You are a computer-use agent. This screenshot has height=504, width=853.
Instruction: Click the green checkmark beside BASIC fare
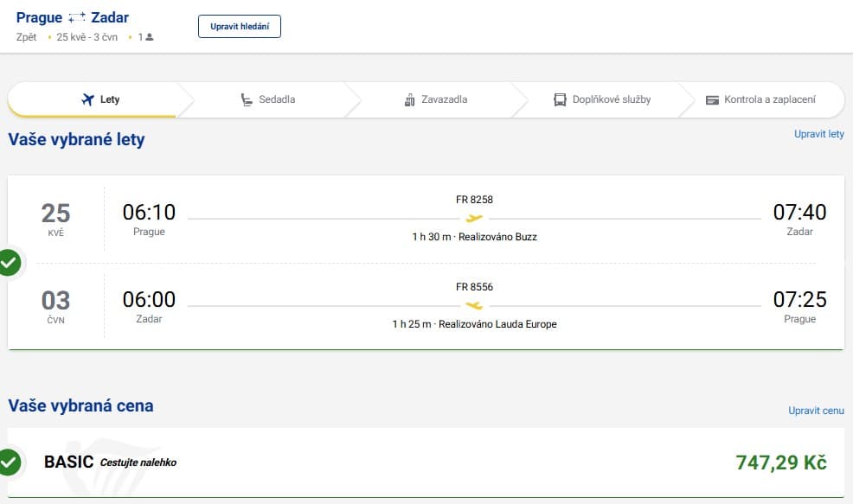click(x=10, y=463)
